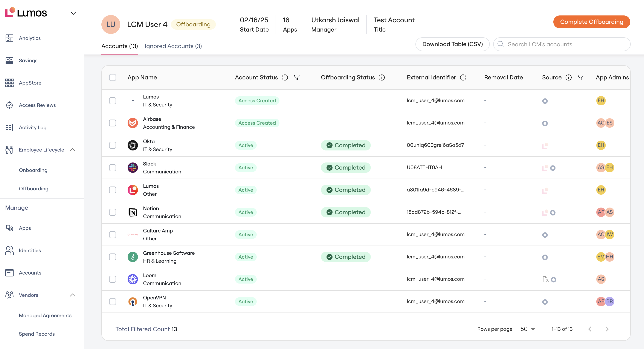
Task: Click Download Table (CSV) button
Action: (452, 44)
